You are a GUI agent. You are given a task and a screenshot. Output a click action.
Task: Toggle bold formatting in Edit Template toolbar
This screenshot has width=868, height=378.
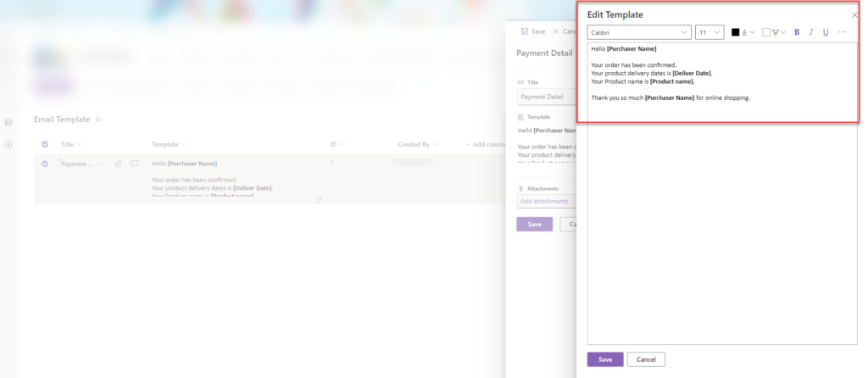coord(797,32)
